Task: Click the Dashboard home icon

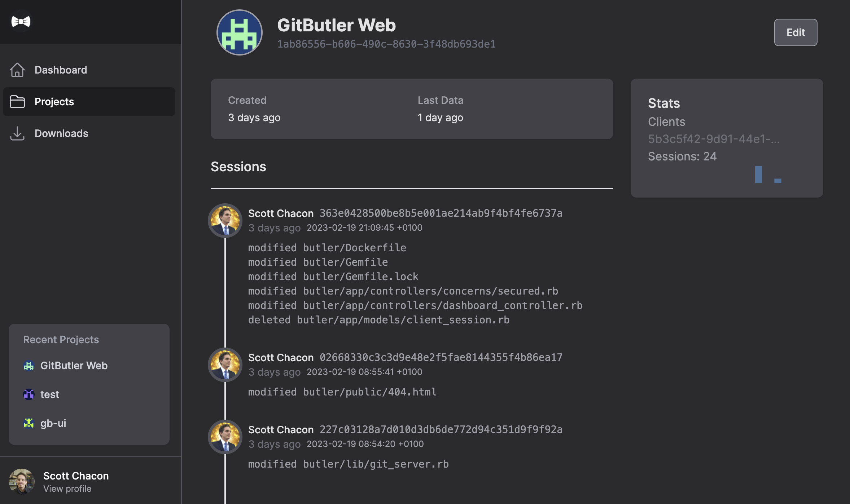Action: (17, 70)
